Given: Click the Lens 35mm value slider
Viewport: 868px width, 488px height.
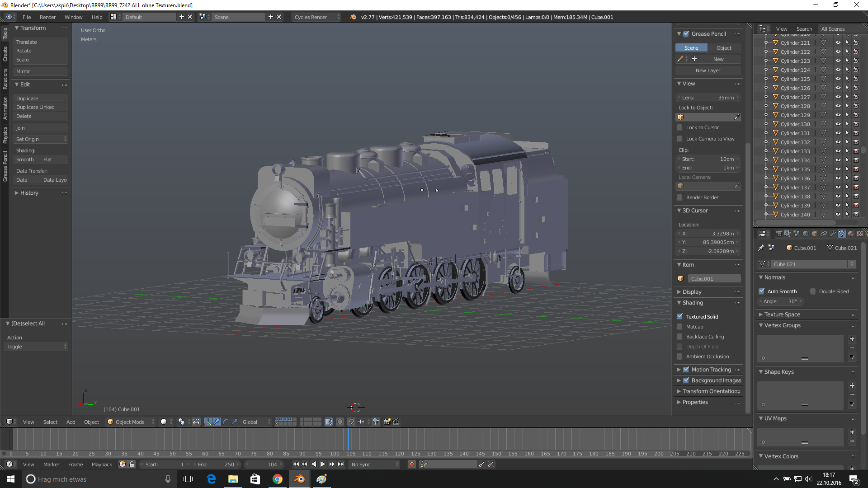Looking at the screenshot, I should (x=708, y=98).
